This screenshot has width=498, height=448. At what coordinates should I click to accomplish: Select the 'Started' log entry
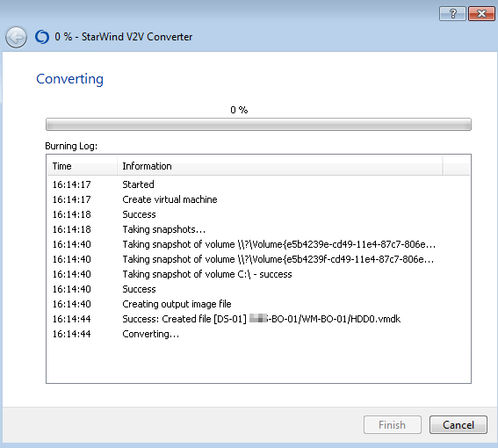[258, 184]
